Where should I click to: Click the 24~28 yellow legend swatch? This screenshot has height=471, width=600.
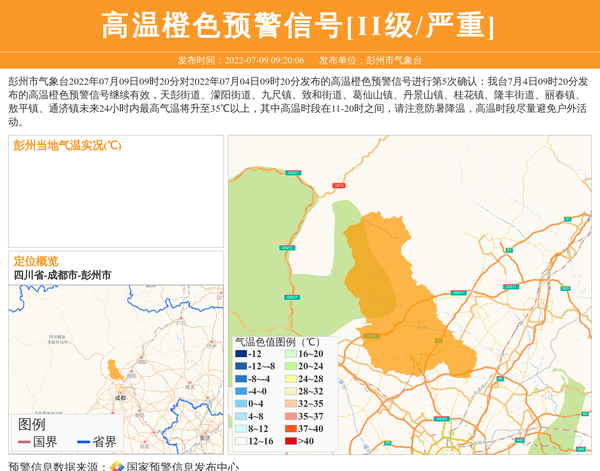pos(290,379)
